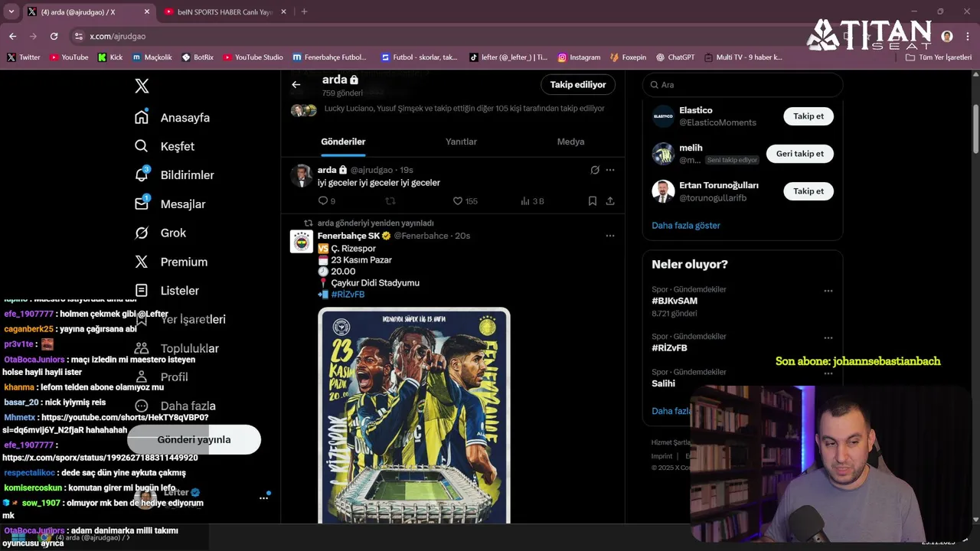This screenshot has height=551, width=980.
Task: Open Salihi trending topic
Action: pos(663,383)
